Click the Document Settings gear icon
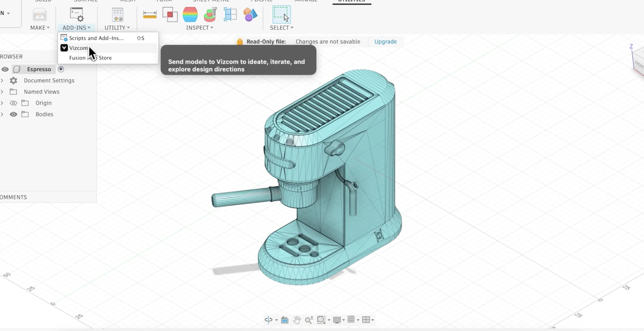Image resolution: width=644 pixels, height=331 pixels. pos(13,80)
